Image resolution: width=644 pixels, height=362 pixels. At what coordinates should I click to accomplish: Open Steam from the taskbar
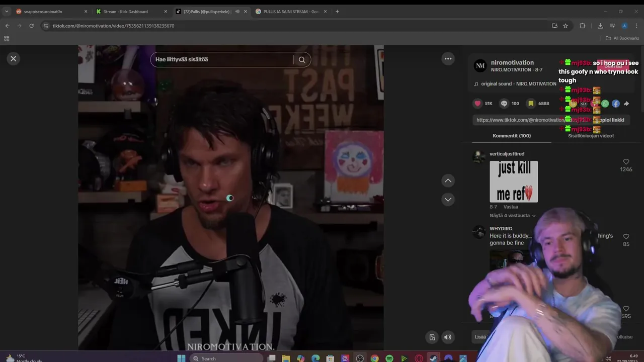pos(433,358)
